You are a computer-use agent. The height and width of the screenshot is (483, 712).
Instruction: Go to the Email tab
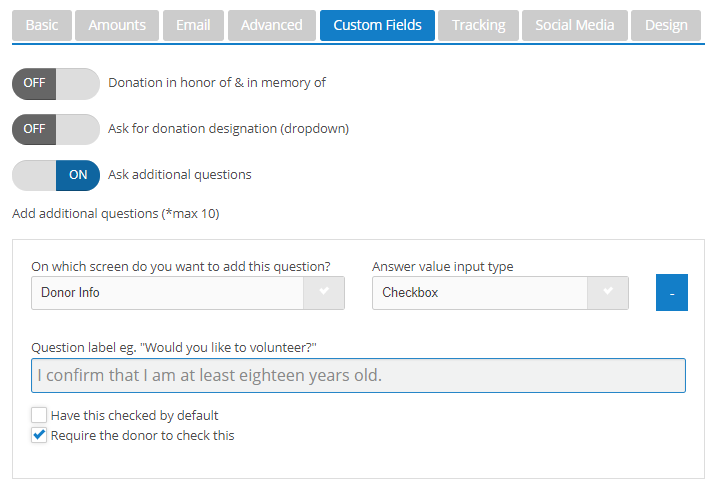coord(193,25)
